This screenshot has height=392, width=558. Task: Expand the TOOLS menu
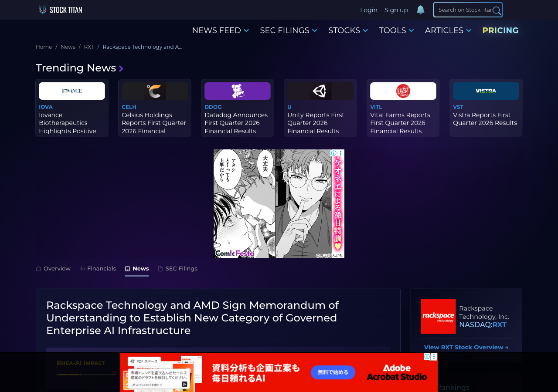pyautogui.click(x=397, y=30)
